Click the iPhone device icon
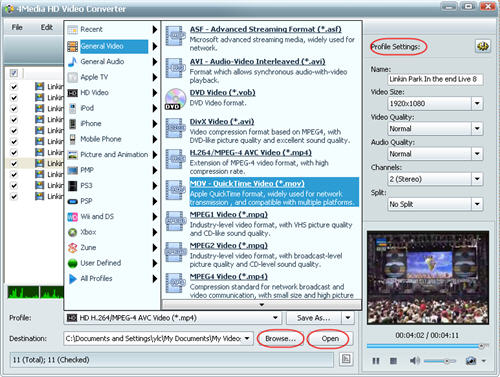 72,124
